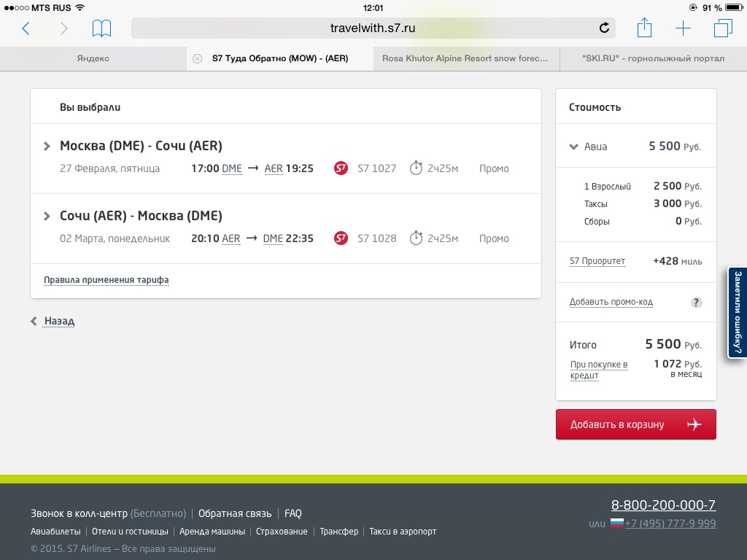Tap the Wi-Fi status icon
The image size is (747, 560).
point(80,7)
